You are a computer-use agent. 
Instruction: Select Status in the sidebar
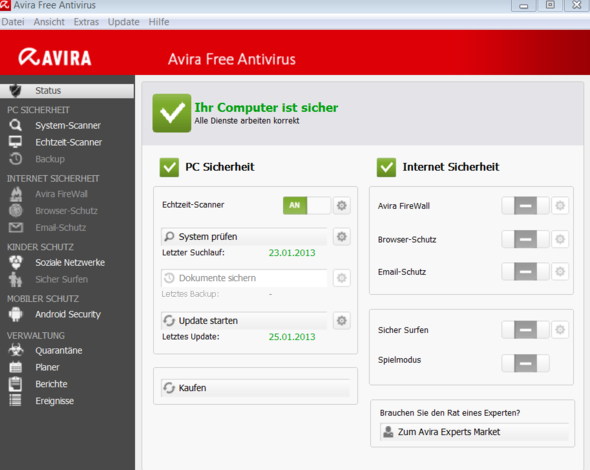coord(67,91)
